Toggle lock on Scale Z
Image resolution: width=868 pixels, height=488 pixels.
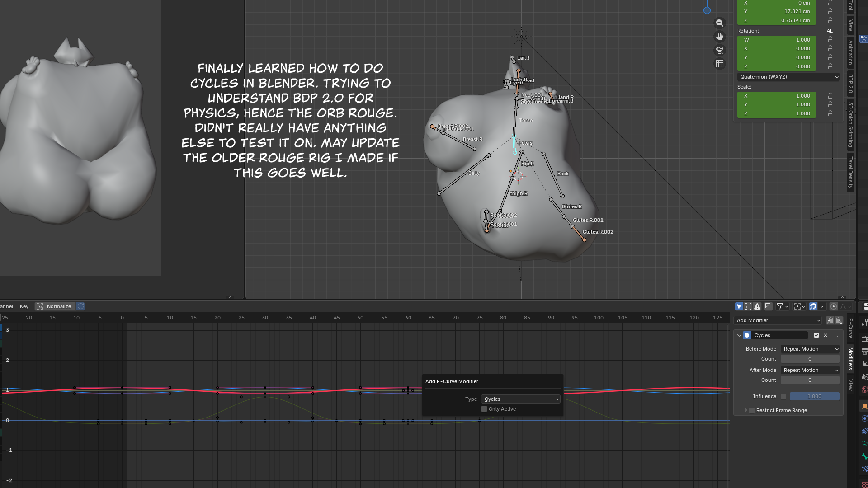830,113
